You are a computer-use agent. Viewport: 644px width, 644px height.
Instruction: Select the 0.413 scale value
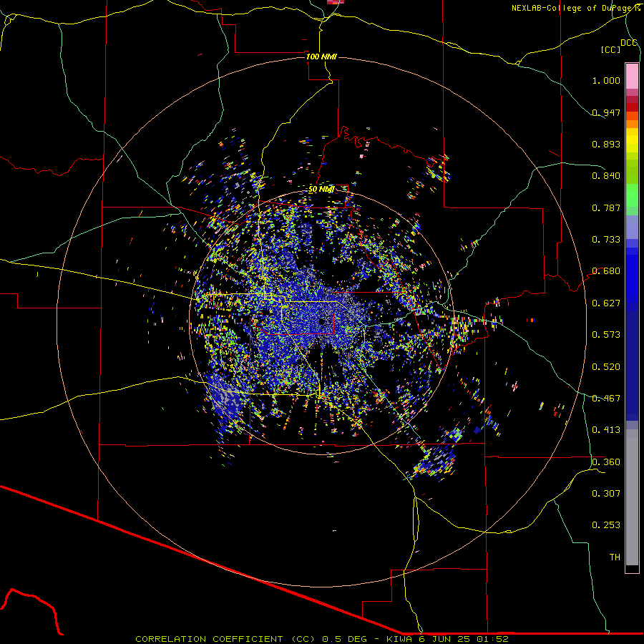tap(606, 430)
